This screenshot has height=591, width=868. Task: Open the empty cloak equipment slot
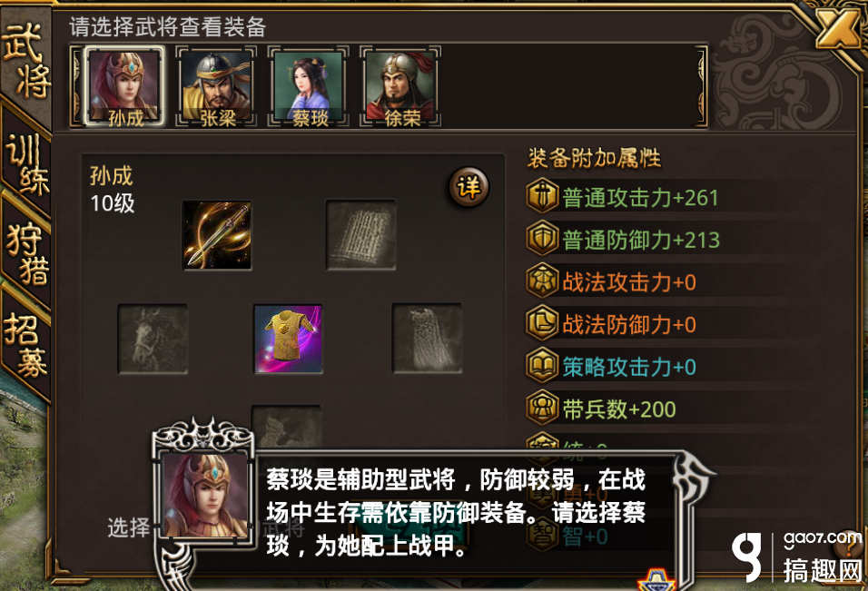[x=427, y=339]
